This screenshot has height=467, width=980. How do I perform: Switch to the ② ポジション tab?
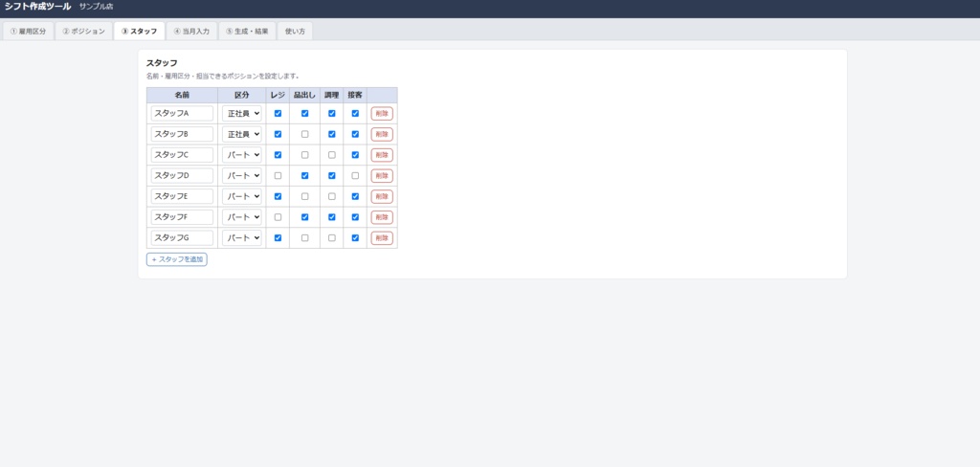coord(84,32)
